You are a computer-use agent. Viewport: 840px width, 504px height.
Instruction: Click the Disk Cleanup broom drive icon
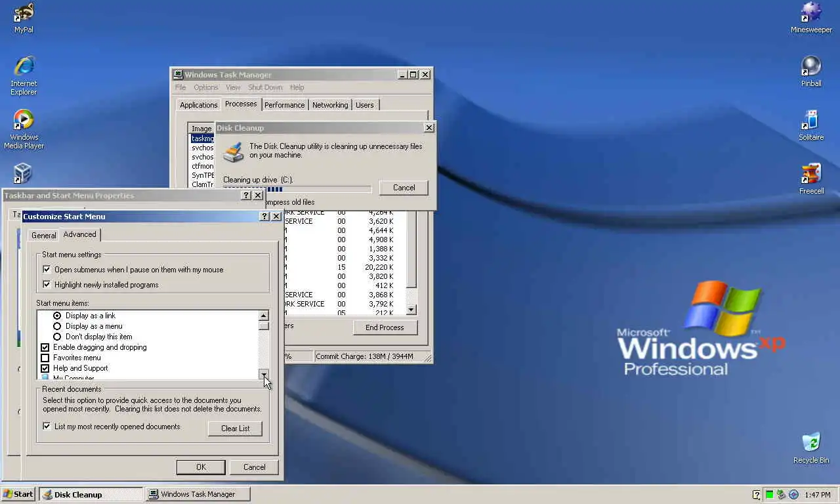(x=233, y=152)
